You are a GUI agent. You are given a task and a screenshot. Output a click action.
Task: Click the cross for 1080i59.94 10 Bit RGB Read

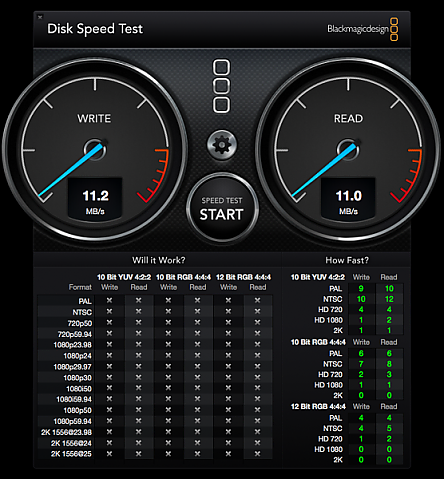coord(198,399)
